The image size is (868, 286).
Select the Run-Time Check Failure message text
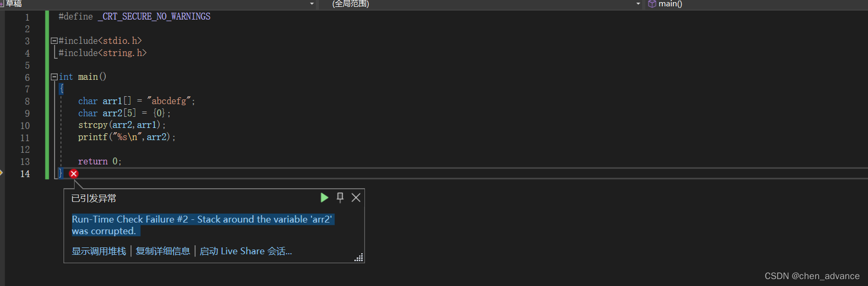click(203, 225)
